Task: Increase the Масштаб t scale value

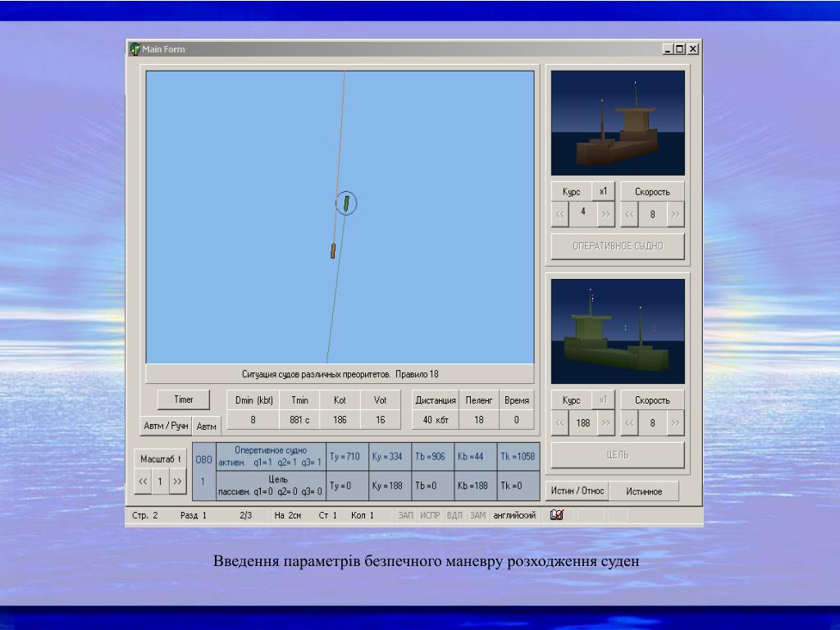Action: click(177, 481)
